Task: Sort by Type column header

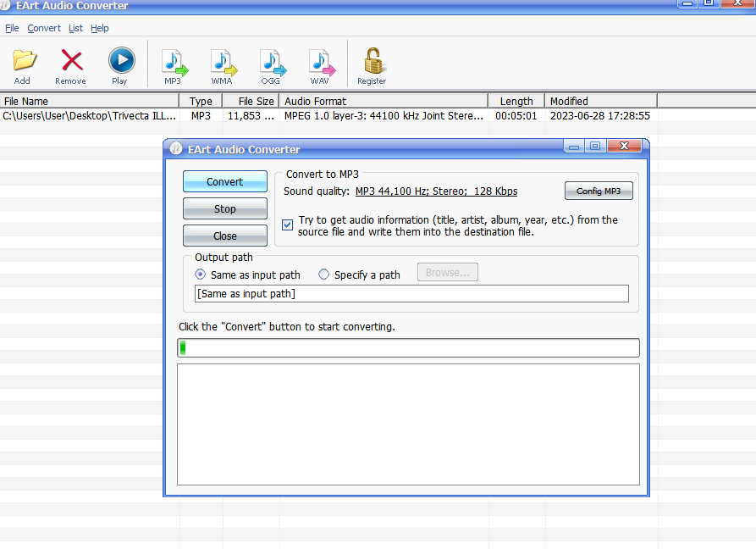Action: coord(201,101)
